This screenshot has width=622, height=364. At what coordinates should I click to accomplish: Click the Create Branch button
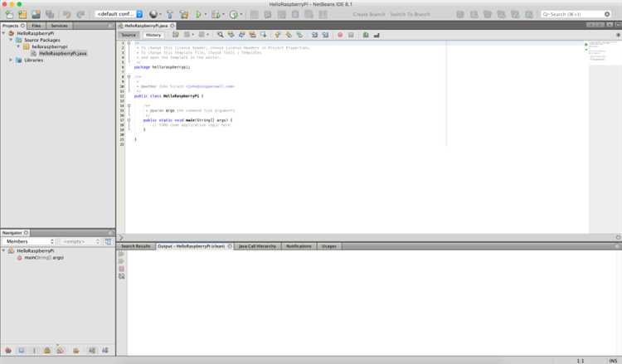pos(369,14)
